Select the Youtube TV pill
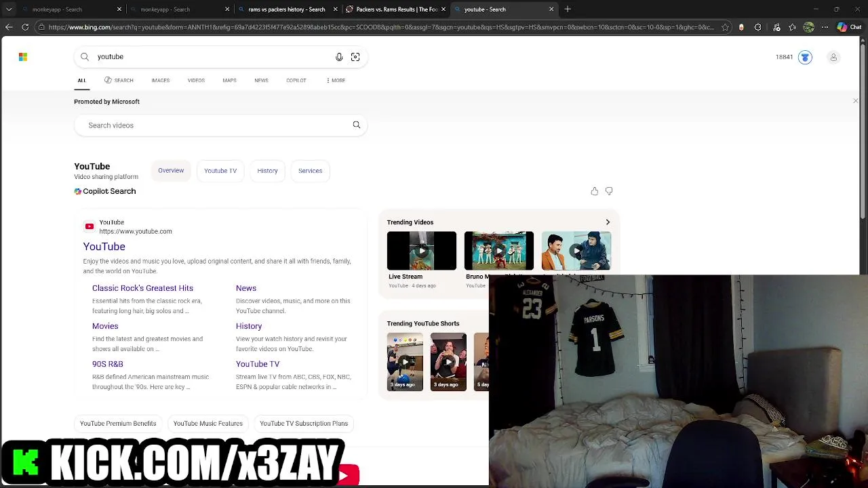Image resolution: width=868 pixels, height=488 pixels. (x=220, y=171)
